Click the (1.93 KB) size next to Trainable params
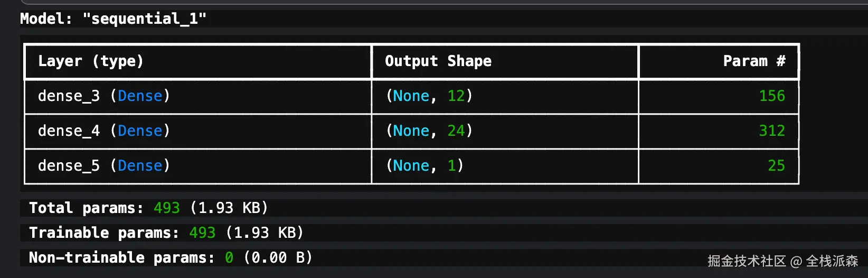Screen dimensions: 868x278 click(x=265, y=233)
